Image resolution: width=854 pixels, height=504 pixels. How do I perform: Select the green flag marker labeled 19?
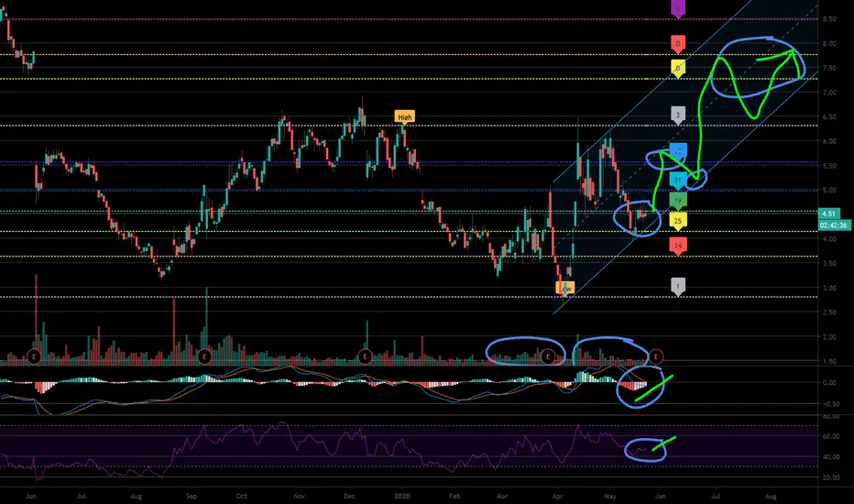(x=677, y=201)
